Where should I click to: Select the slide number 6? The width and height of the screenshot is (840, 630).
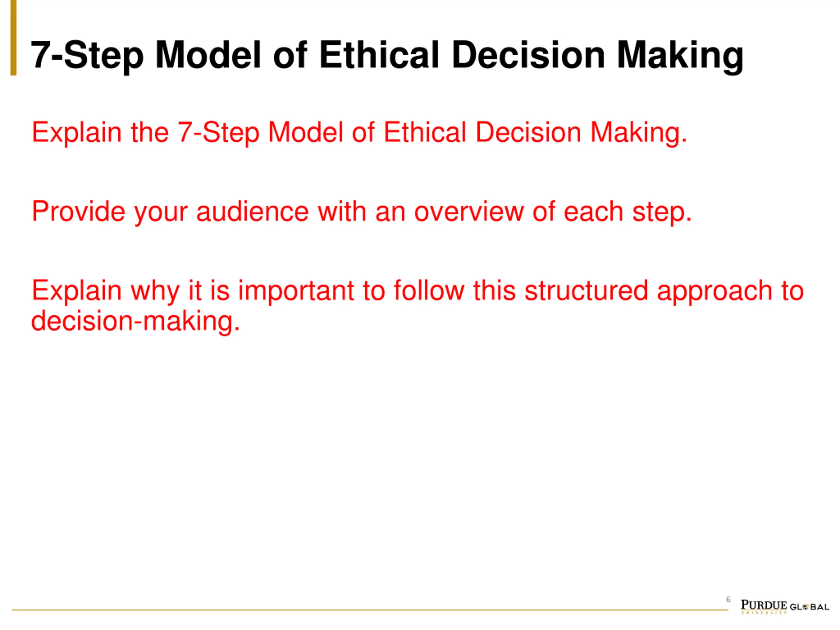pos(728,599)
